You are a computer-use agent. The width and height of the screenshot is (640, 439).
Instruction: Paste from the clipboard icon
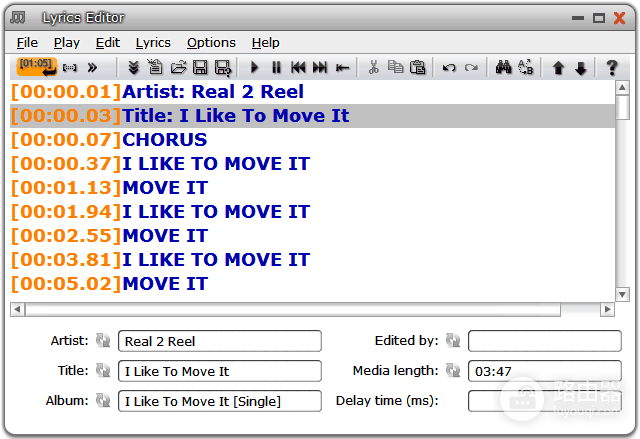coord(418,67)
